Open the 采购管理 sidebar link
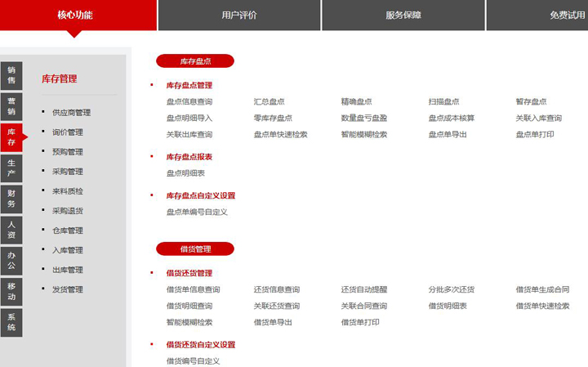 [67, 172]
